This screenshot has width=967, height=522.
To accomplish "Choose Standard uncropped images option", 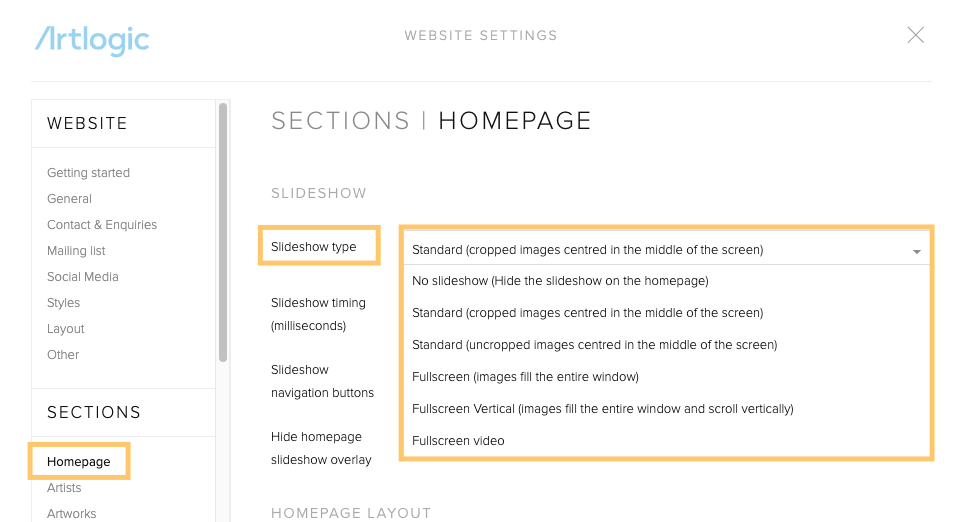I will pos(595,345).
